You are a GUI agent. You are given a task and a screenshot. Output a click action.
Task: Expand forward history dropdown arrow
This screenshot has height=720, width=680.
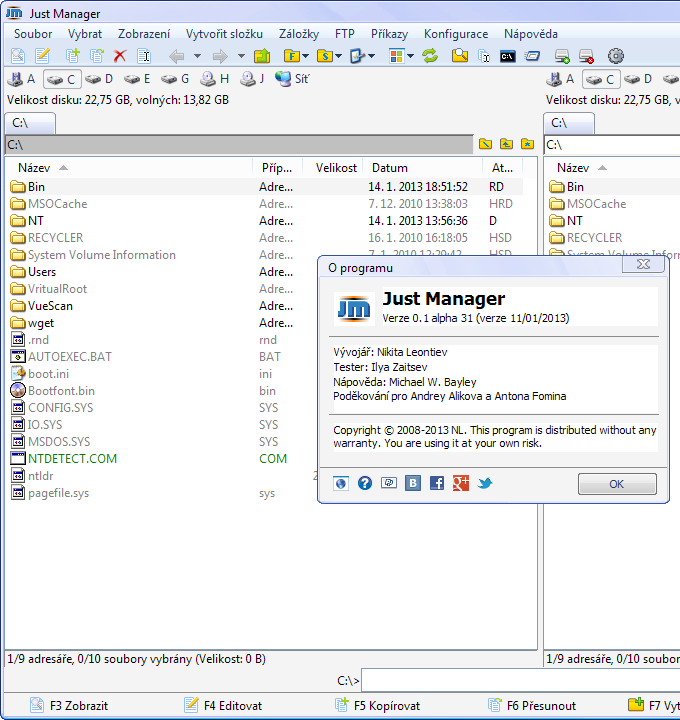[241, 56]
